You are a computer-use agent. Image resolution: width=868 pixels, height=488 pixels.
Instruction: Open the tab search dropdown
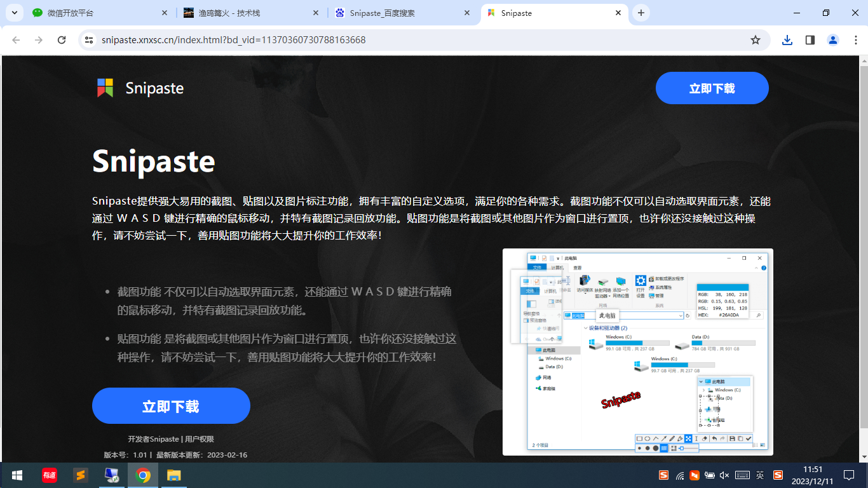point(14,13)
